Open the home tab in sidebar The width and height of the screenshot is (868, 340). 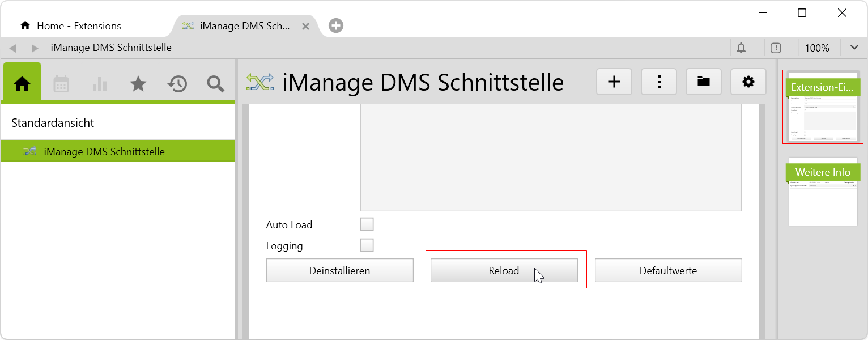pyautogui.click(x=22, y=84)
